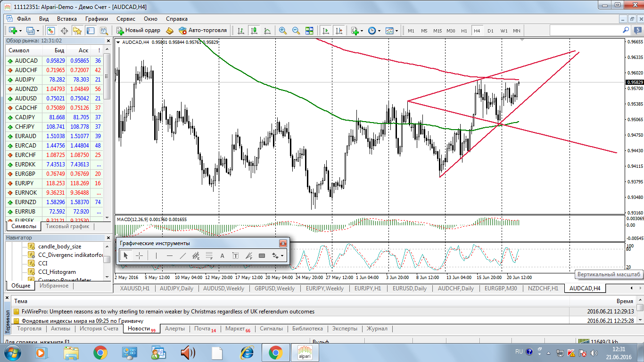Close the Графические инструменты toolbar
Viewport: 644px width, 362px height.
[283, 243]
